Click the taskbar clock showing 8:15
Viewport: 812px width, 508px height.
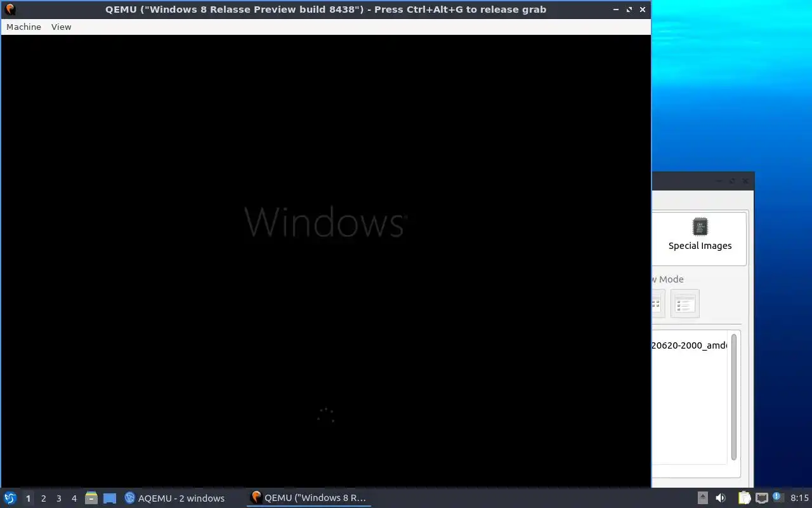click(799, 498)
